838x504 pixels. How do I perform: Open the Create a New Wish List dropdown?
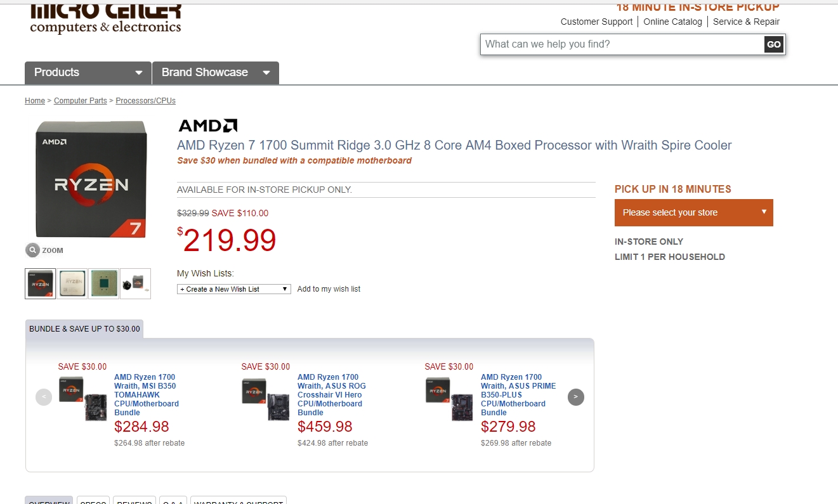(x=233, y=289)
